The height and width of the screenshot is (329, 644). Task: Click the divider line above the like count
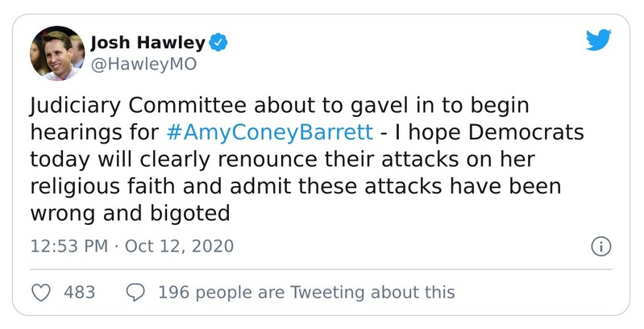pos(322,269)
